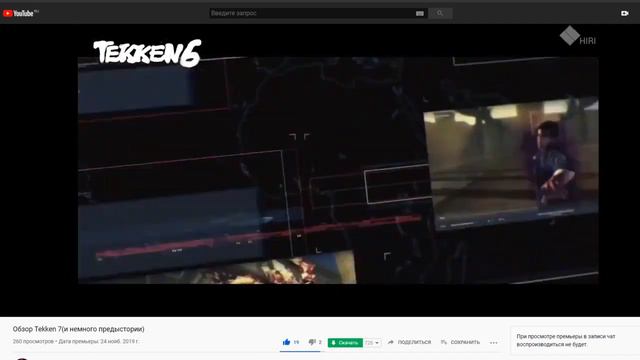
Task: Click the video title Обзор Tekken 7
Action: click(x=78, y=329)
